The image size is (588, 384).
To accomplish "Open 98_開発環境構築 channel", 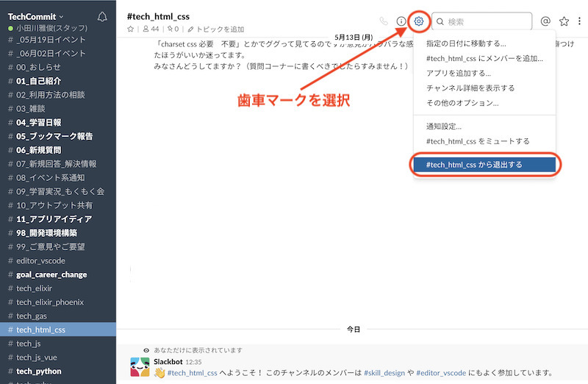I will click(58, 233).
